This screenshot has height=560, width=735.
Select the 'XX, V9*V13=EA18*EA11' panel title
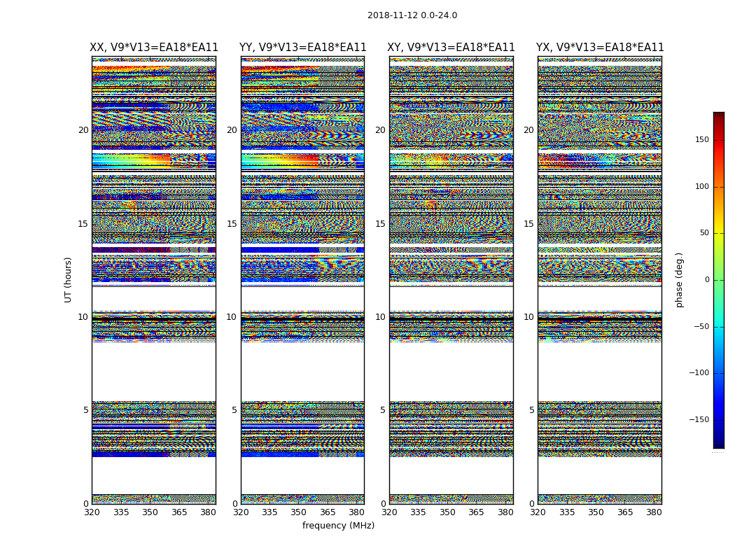tap(154, 48)
